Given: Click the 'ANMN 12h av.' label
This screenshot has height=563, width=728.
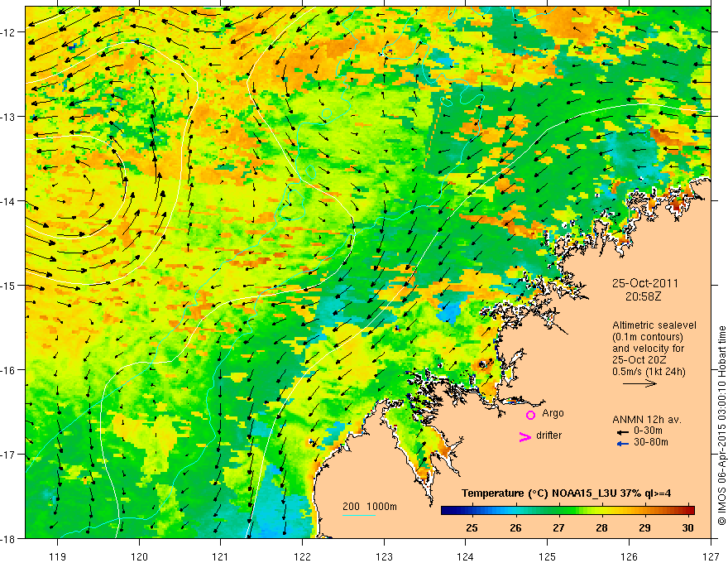Looking at the screenshot, I should pos(647,420).
